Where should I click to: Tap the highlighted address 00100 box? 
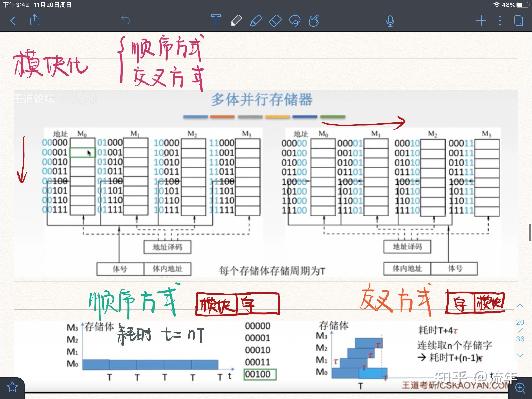(x=260, y=374)
